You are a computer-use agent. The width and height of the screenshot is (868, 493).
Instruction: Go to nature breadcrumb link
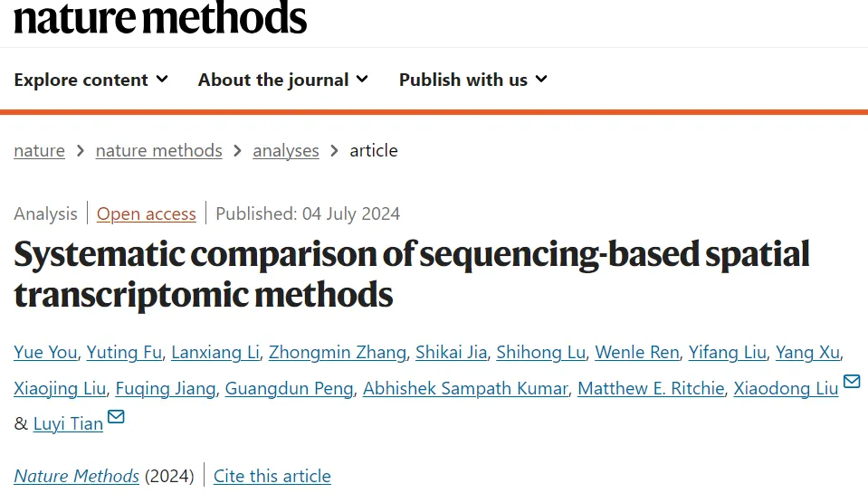coord(39,150)
